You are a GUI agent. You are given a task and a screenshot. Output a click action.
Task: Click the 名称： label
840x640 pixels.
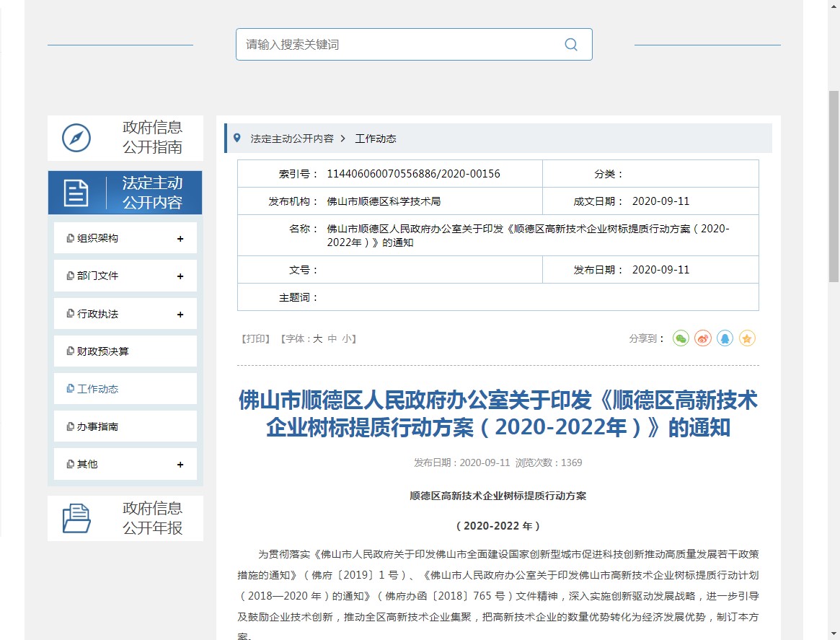304,229
